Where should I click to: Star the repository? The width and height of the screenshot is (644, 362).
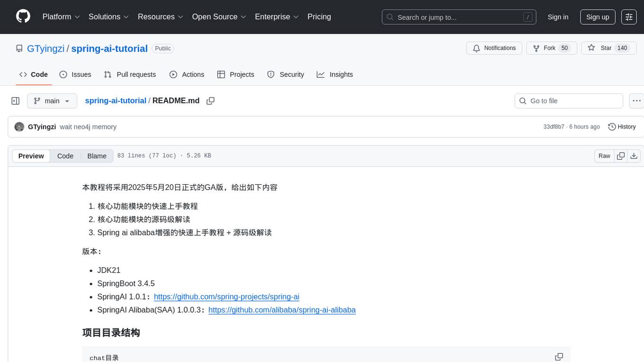[609, 48]
